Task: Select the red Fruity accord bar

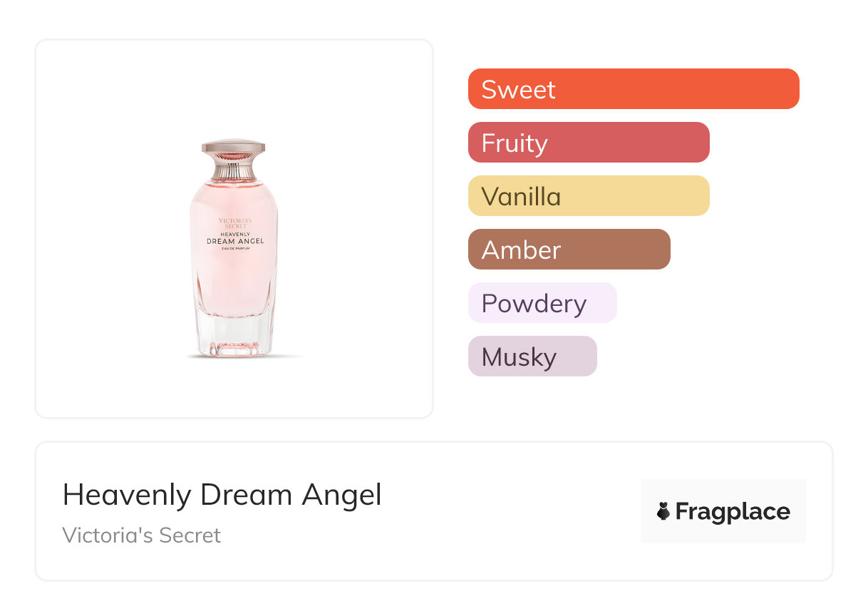Action: click(x=588, y=143)
